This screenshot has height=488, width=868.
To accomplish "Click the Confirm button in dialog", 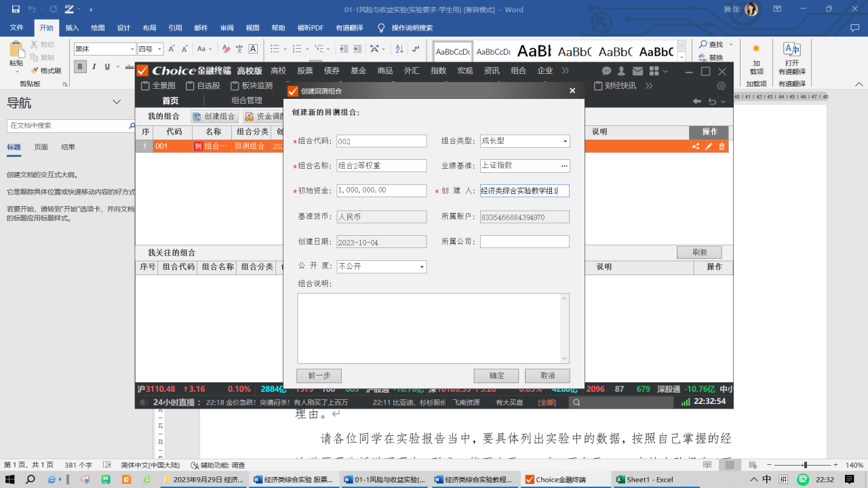I will tap(496, 375).
